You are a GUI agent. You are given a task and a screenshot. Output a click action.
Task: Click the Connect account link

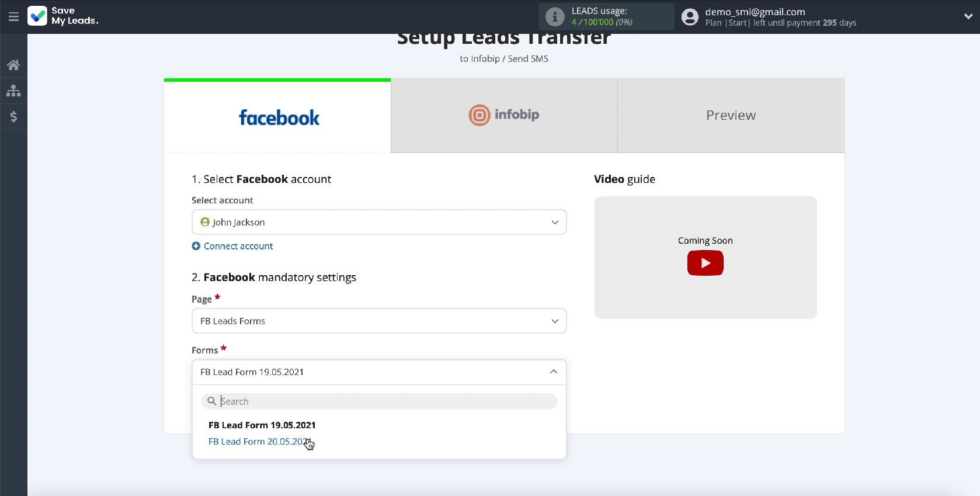tap(238, 246)
